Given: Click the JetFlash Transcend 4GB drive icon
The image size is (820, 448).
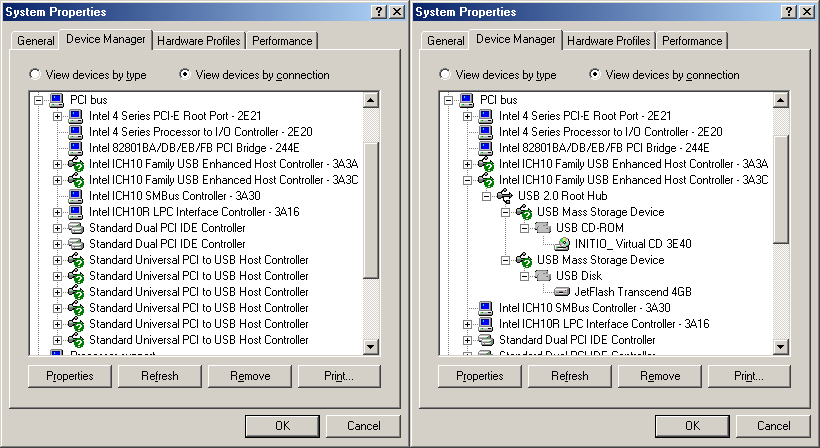Looking at the screenshot, I should (x=563, y=292).
